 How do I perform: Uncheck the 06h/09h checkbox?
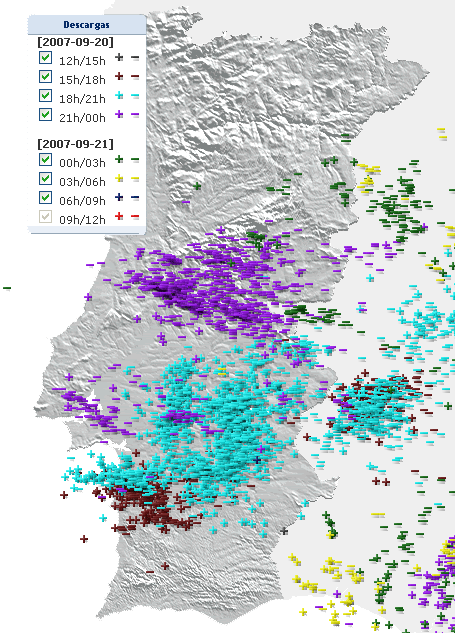pyautogui.click(x=46, y=197)
